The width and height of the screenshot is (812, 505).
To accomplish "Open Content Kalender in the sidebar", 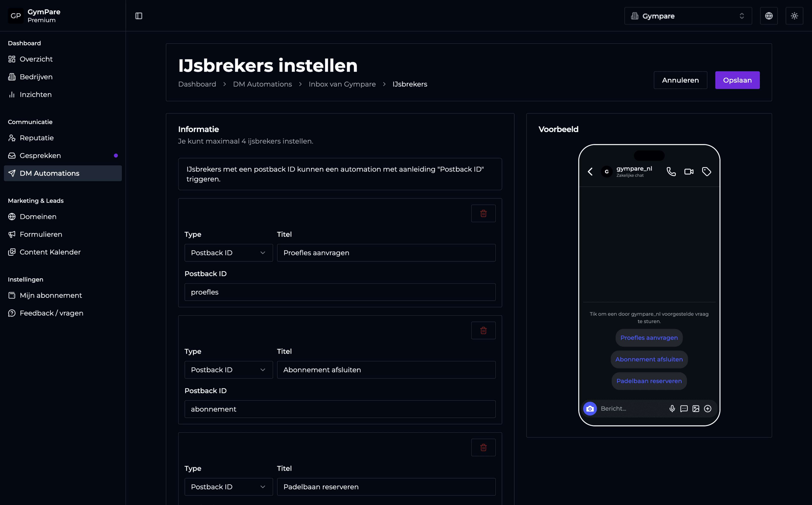I will point(63,252).
